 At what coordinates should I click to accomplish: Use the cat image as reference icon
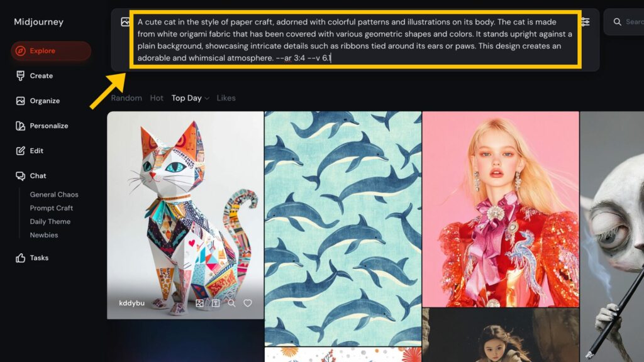coord(199,303)
